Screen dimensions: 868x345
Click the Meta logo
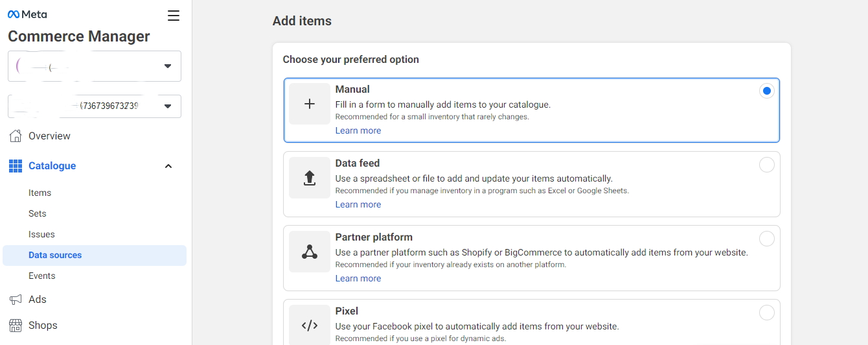(x=27, y=14)
